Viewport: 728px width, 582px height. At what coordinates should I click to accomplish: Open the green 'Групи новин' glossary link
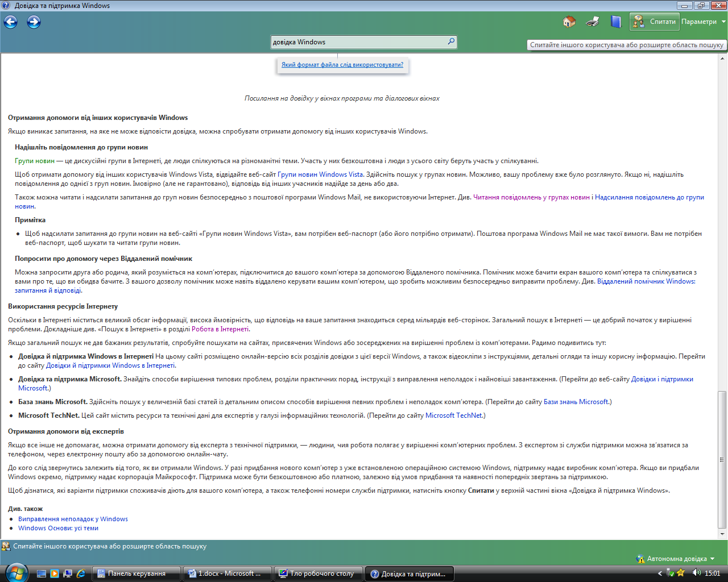click(x=35, y=161)
